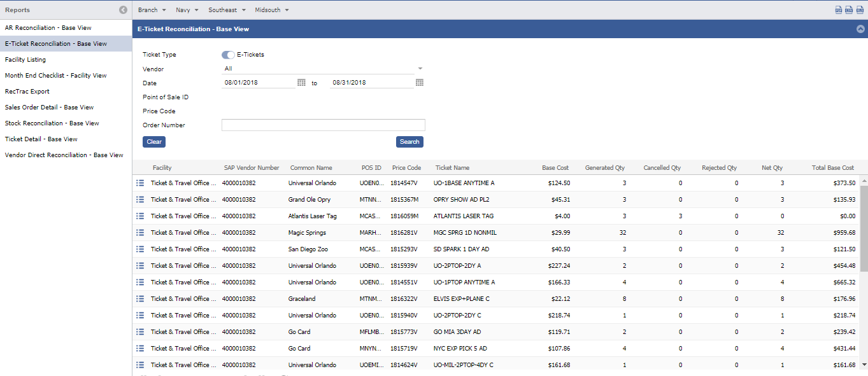The image size is (868, 376).
Task: Expand the Vendor dropdown
Action: tap(420, 69)
